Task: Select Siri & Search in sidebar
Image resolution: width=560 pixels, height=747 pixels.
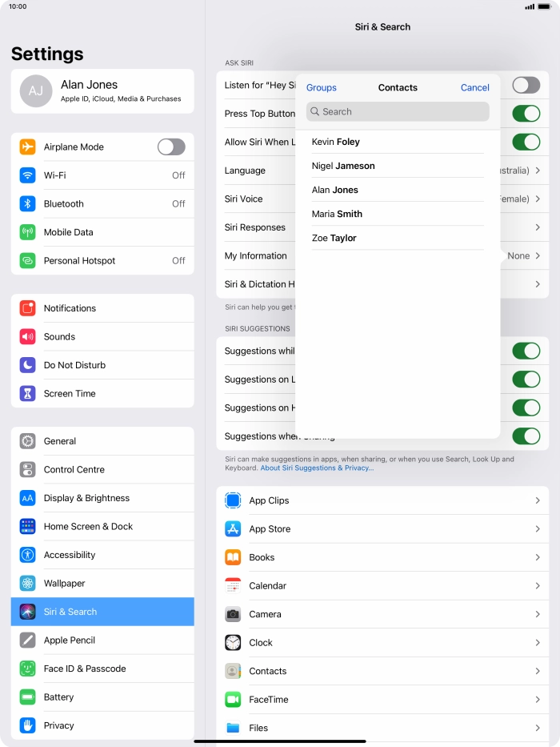Action: point(102,612)
